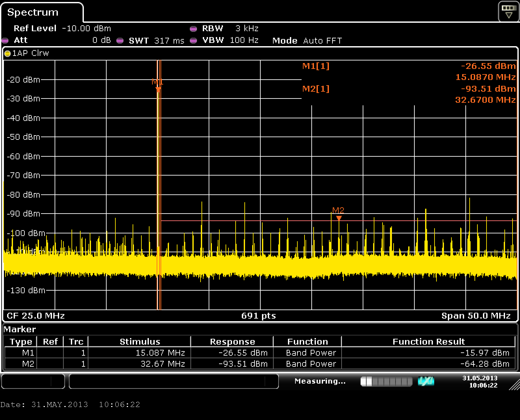The width and height of the screenshot is (520, 420).
Task: Select the Spectrum tab
Action: [x=33, y=12]
